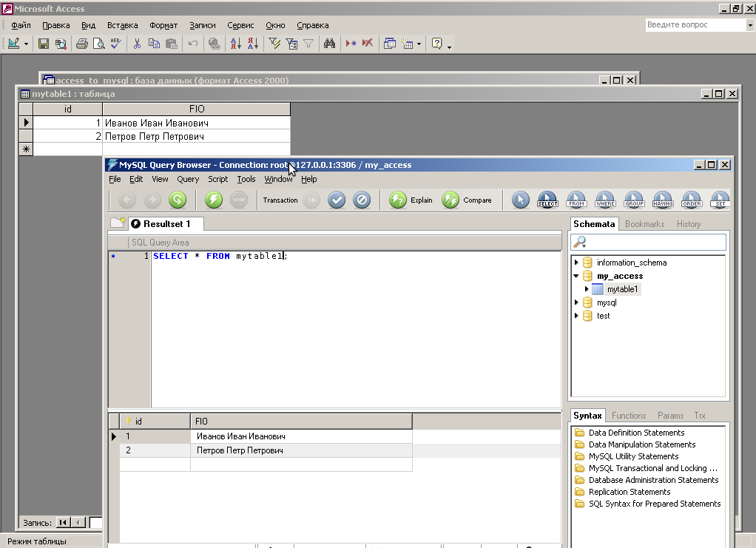Click the Database Window icon in Access

(390, 44)
